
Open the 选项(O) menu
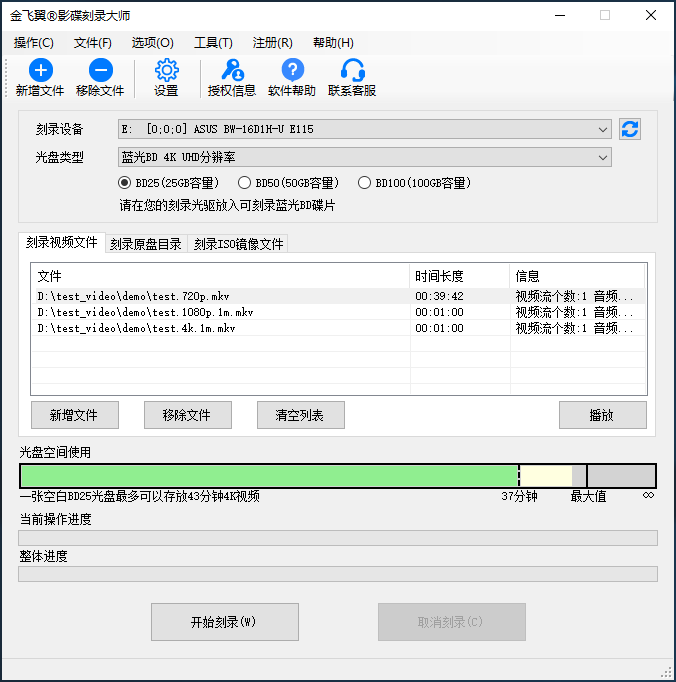pyautogui.click(x=153, y=43)
